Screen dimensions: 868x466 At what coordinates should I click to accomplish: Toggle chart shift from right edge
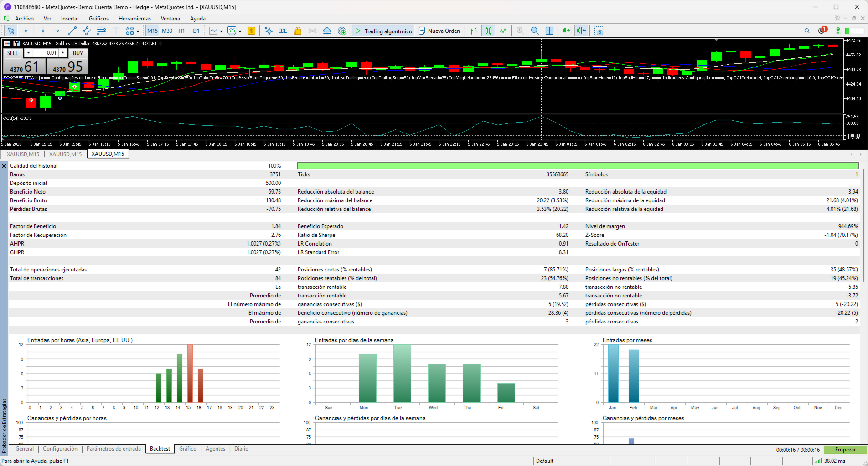pos(581,31)
